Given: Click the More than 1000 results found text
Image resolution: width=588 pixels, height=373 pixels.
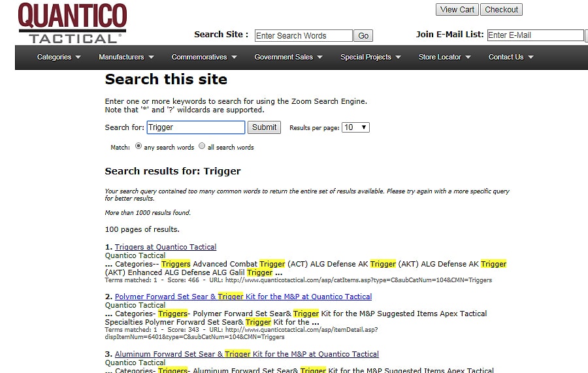Looking at the screenshot, I should [148, 212].
